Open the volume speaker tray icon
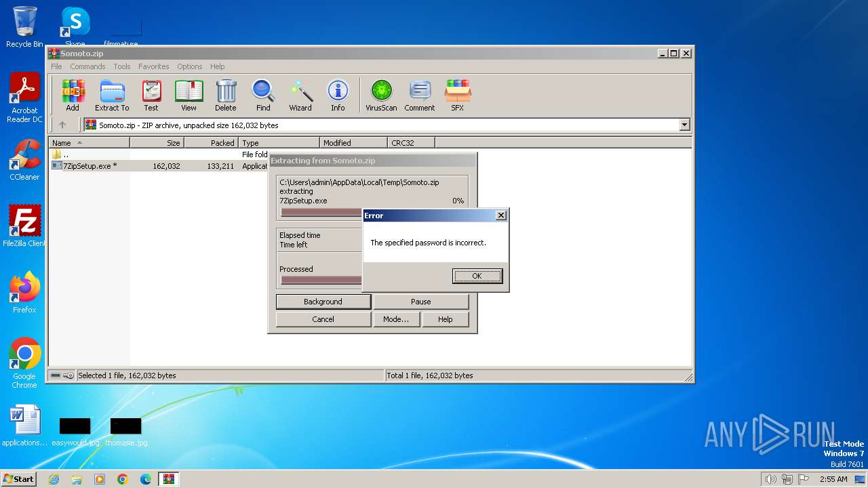868x488 pixels. pos(770,479)
